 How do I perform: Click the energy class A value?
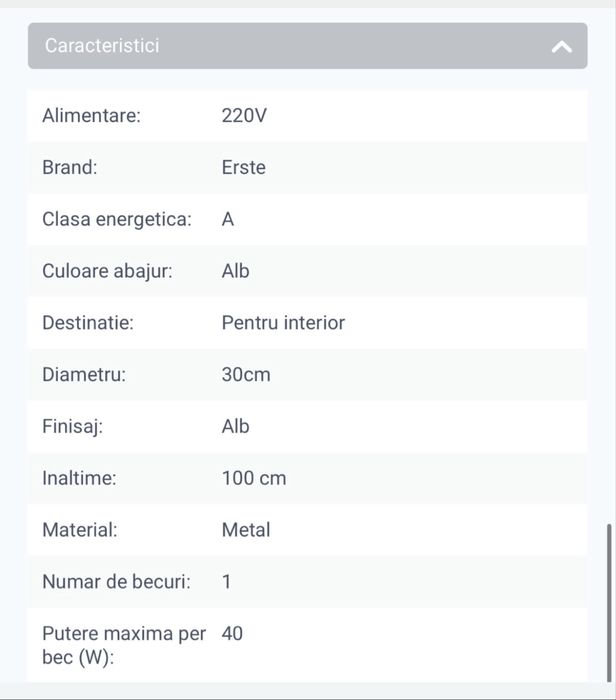point(228,219)
